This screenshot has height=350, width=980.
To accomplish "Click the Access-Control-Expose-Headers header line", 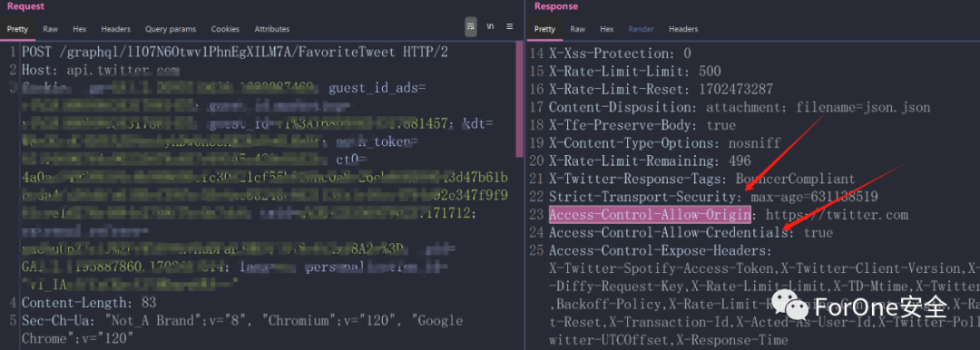I will coord(661,250).
